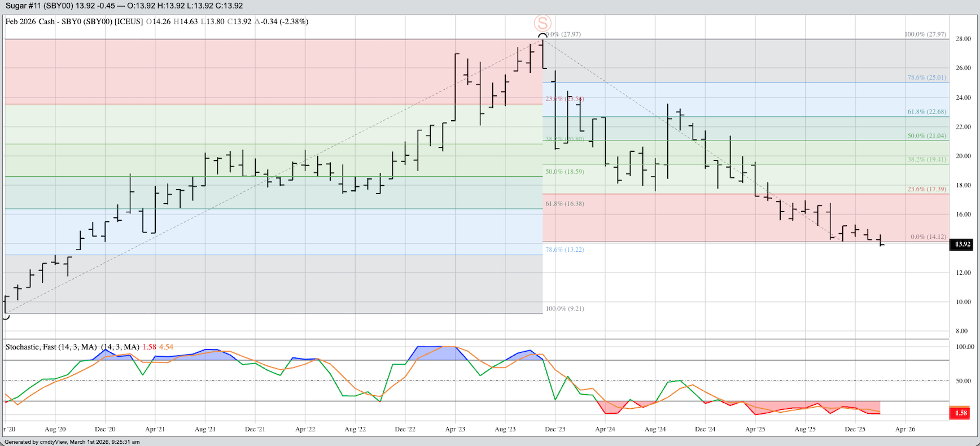Image resolution: width=980 pixels, height=446 pixels.
Task: Click the 100.0% (9.21) Fibonacci base label
Action: click(565, 309)
